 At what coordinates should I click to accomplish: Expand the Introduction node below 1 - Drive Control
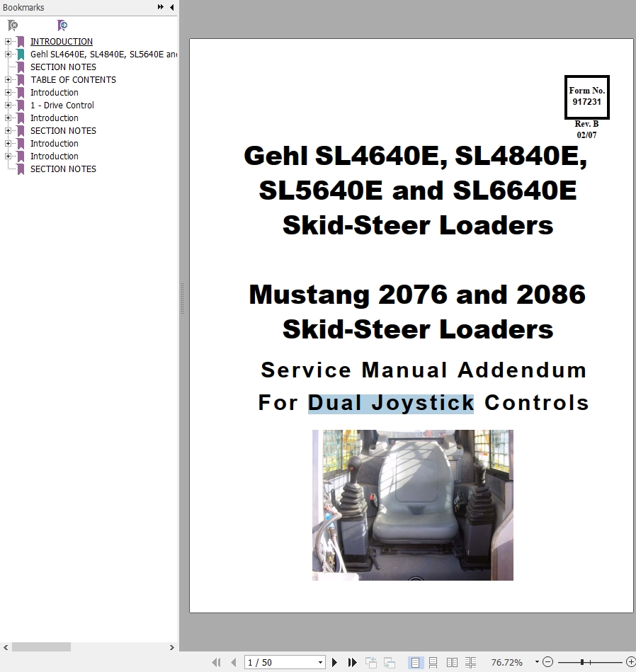pyautogui.click(x=8, y=118)
